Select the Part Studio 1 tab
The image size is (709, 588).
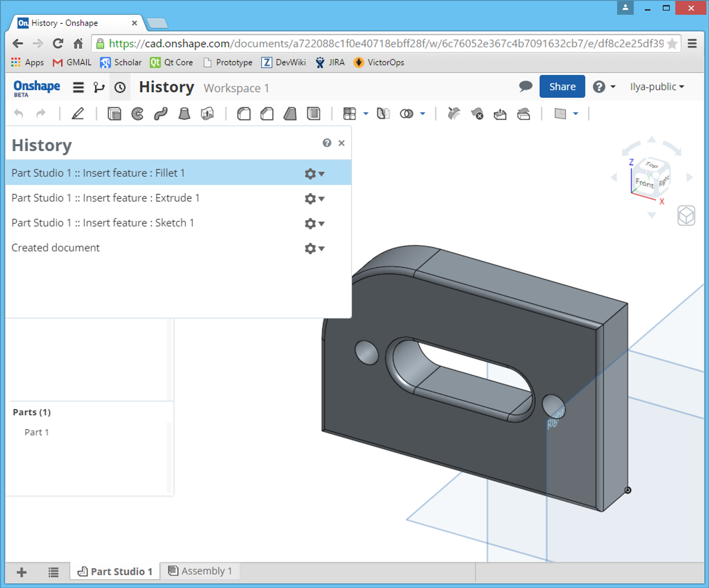[x=115, y=571]
